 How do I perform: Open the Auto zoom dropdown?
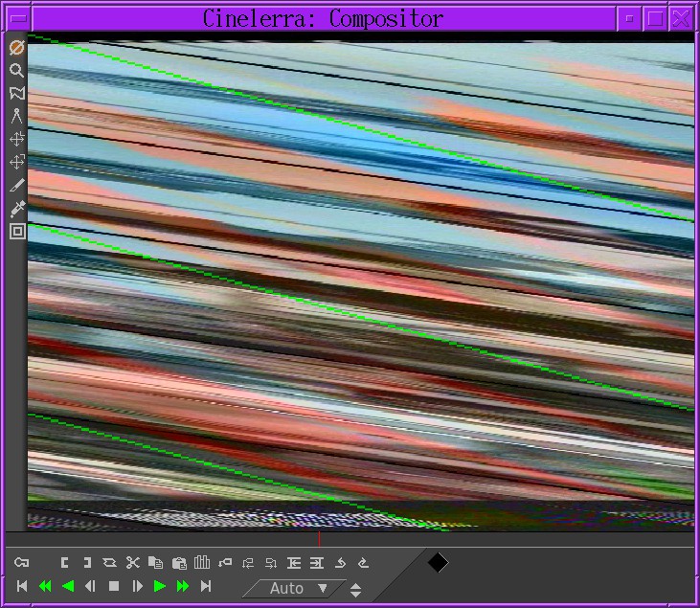(295, 588)
